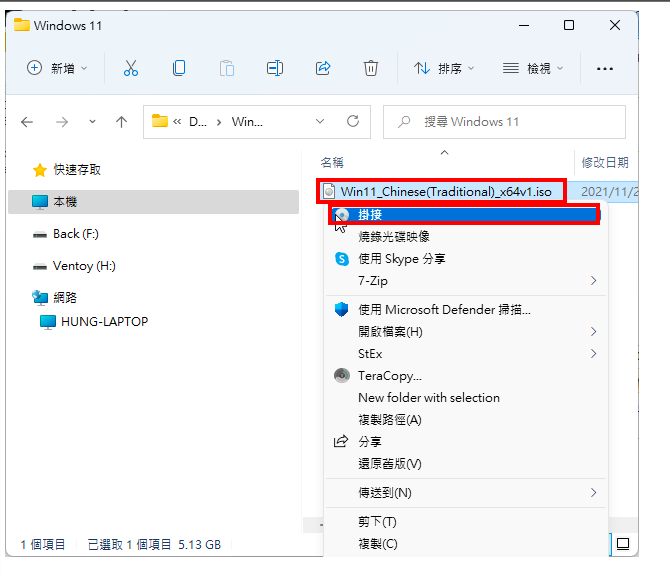Expand the address bar history dropdown

(320, 122)
